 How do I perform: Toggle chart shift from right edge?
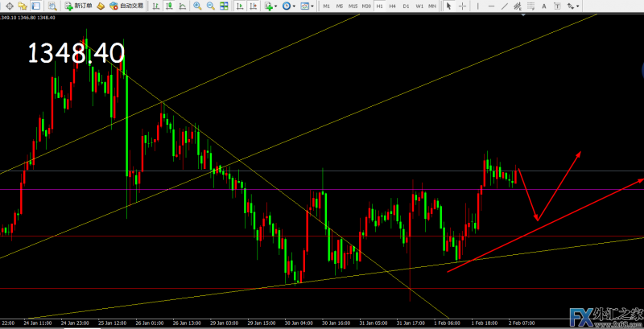(x=254, y=6)
